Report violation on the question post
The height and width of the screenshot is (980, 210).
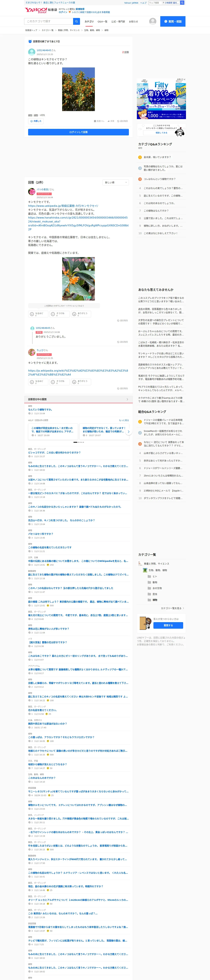[x=123, y=121]
